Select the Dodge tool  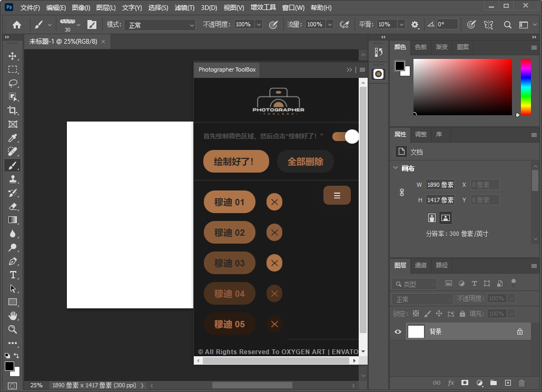tap(13, 247)
